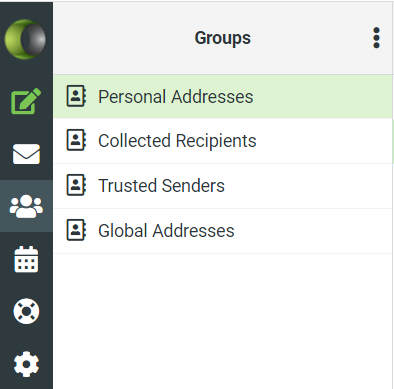This screenshot has height=389, width=394.
Task: Click the address book icon beside Personal Addresses
Action: pyautogui.click(x=76, y=96)
